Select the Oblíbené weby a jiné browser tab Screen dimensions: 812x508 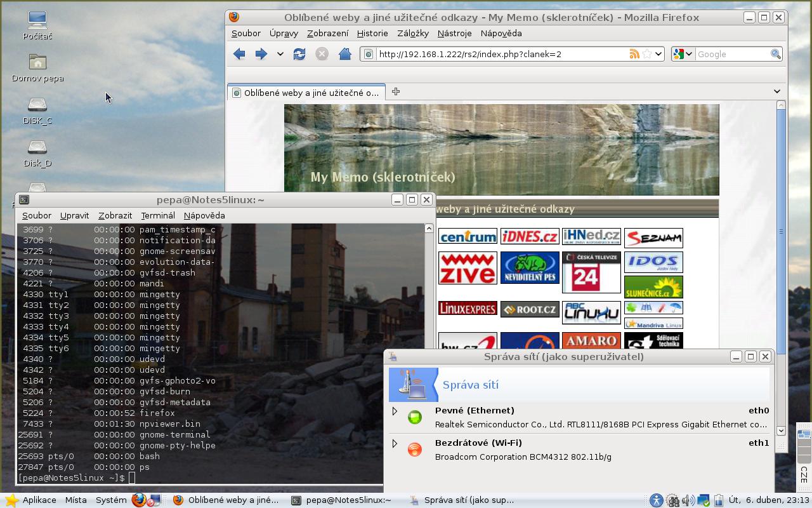click(306, 93)
